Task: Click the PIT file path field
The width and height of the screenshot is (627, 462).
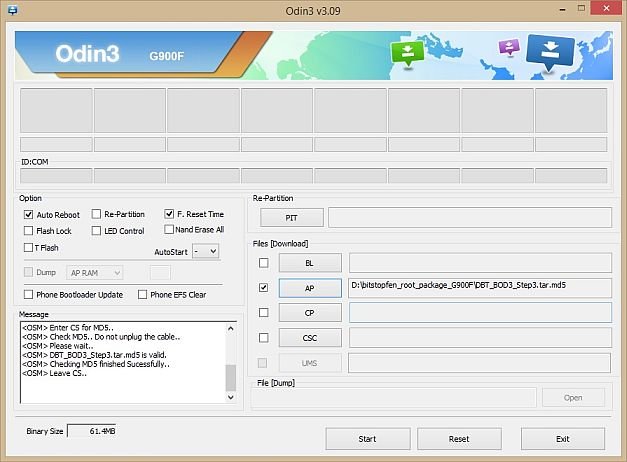Action: 470,218
